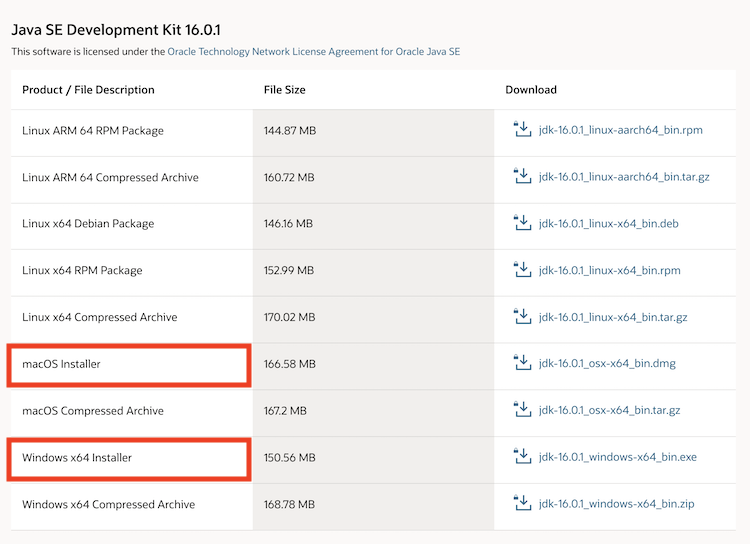750x544 pixels.
Task: Click the '152.99 MB' file size cell
Action: (373, 272)
